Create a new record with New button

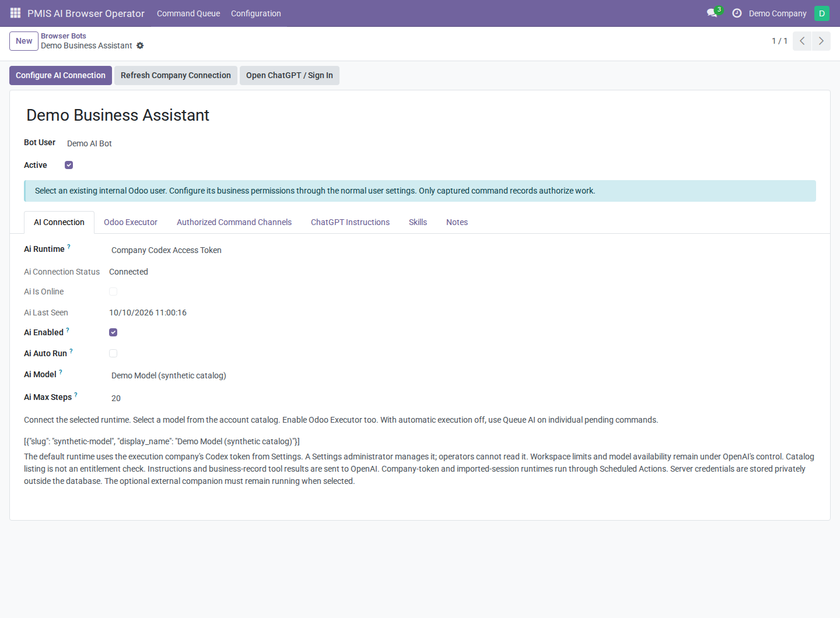24,41
